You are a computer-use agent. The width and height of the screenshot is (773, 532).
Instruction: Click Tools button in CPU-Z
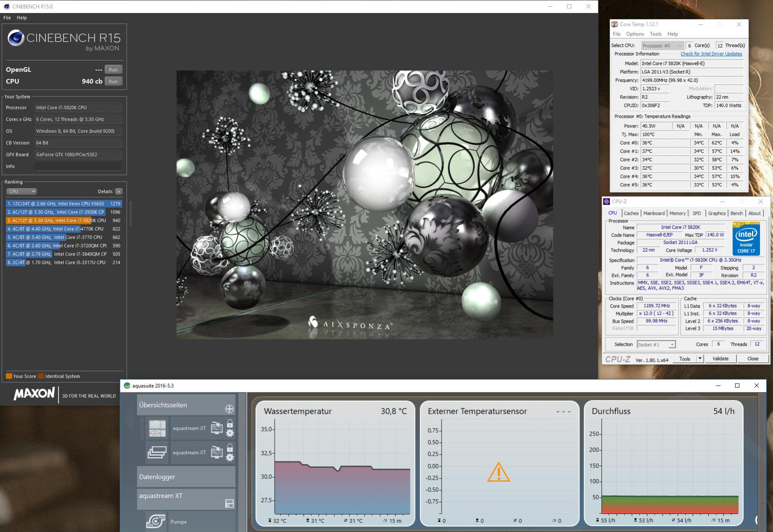685,358
